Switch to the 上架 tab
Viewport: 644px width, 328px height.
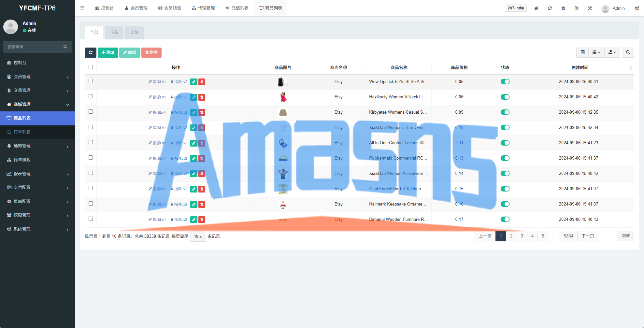click(135, 33)
